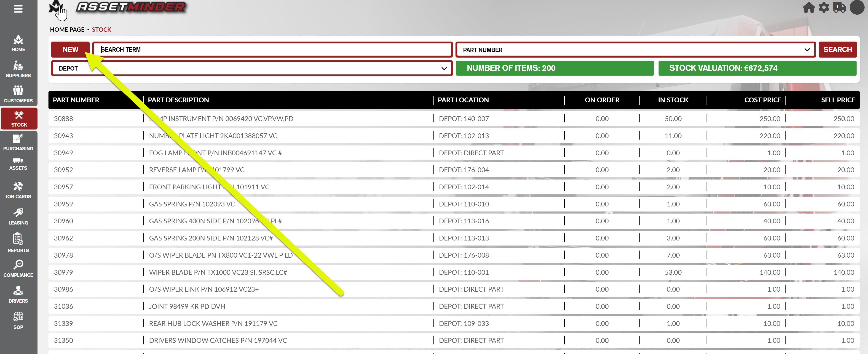The height and width of the screenshot is (354, 868).
Task: Open Compliance section in sidebar
Action: tap(18, 269)
